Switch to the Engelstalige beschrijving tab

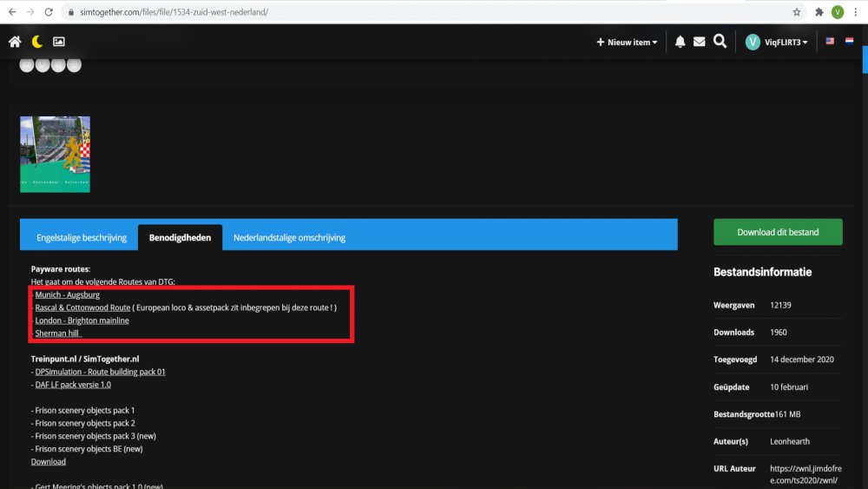click(82, 237)
